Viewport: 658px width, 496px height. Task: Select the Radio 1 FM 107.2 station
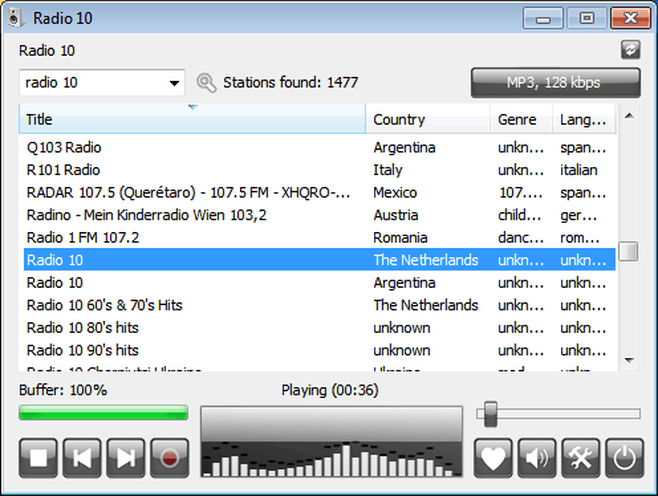83,238
